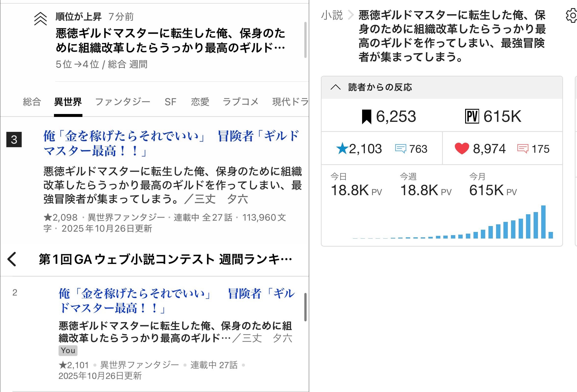Image resolution: width=577 pixels, height=392 pixels.
Task: Click the contest ranking list scrollbar
Action: [x=305, y=307]
